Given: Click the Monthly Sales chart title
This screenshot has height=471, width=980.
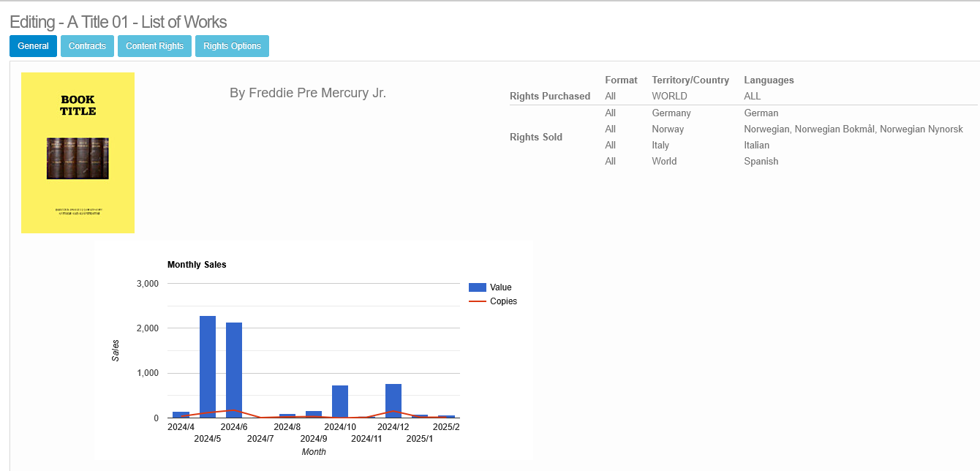Looking at the screenshot, I should 197,265.
